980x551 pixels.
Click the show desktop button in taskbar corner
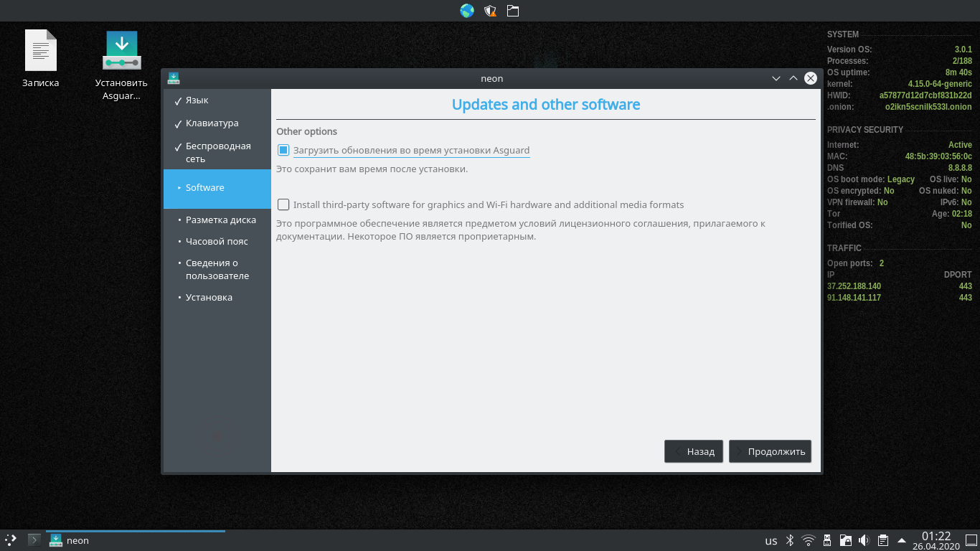click(x=971, y=541)
